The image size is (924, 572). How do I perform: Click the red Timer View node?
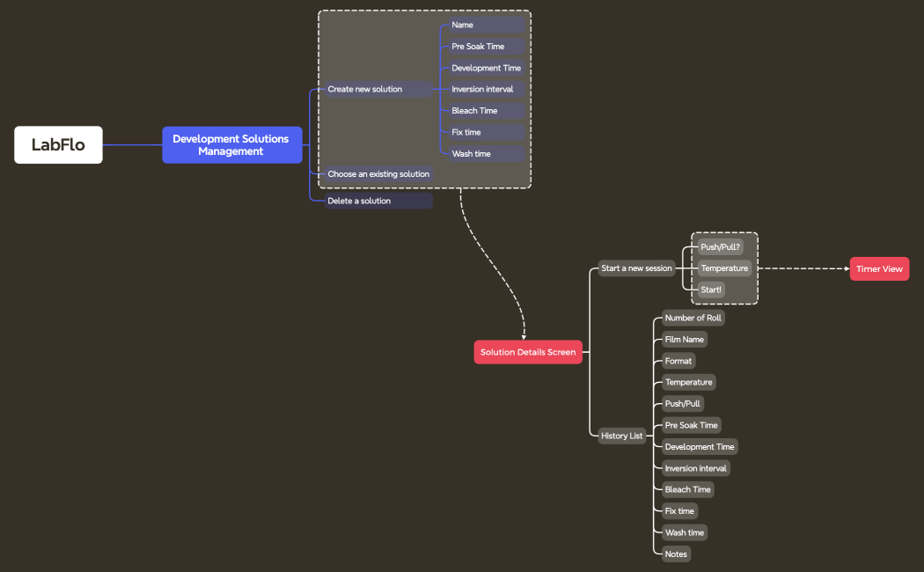pos(879,269)
